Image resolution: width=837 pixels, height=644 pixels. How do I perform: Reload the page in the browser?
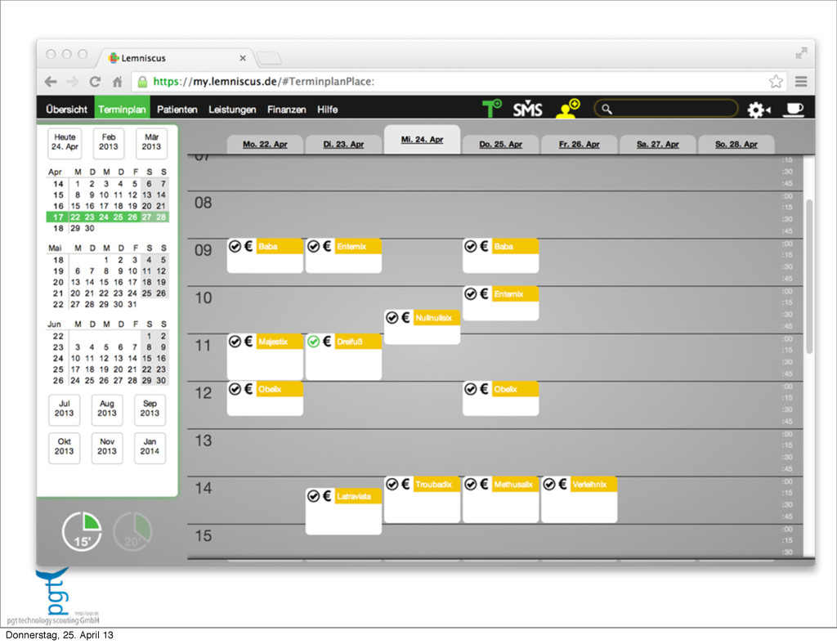point(95,82)
